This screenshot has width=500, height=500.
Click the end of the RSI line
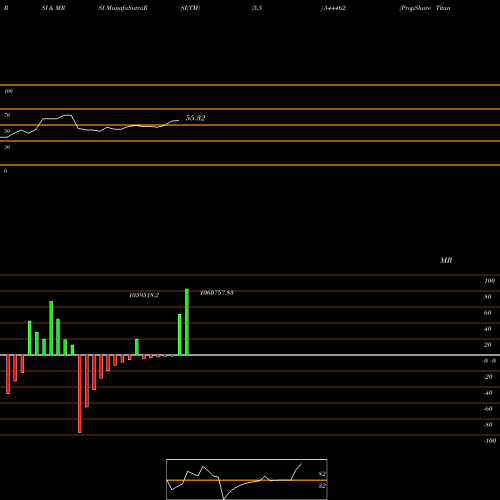(x=178, y=120)
